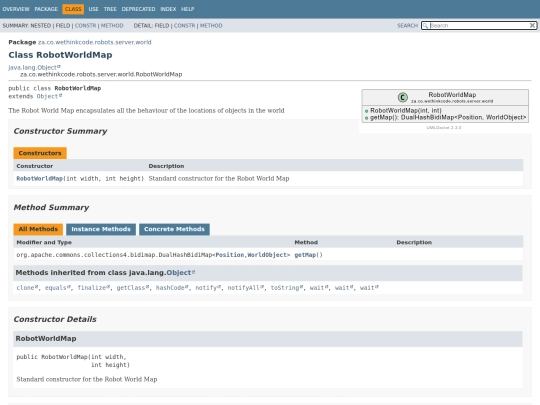
Task: Open the INDEX navigation link
Action: tap(168, 9)
